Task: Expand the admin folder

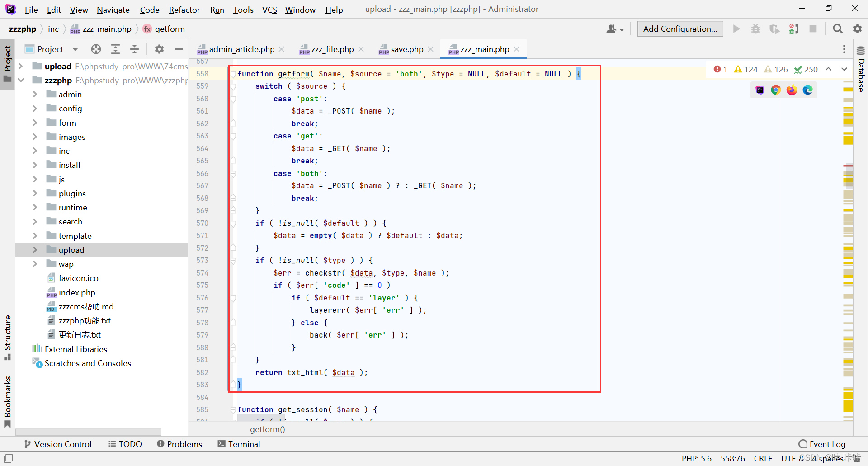Action: (x=35, y=94)
